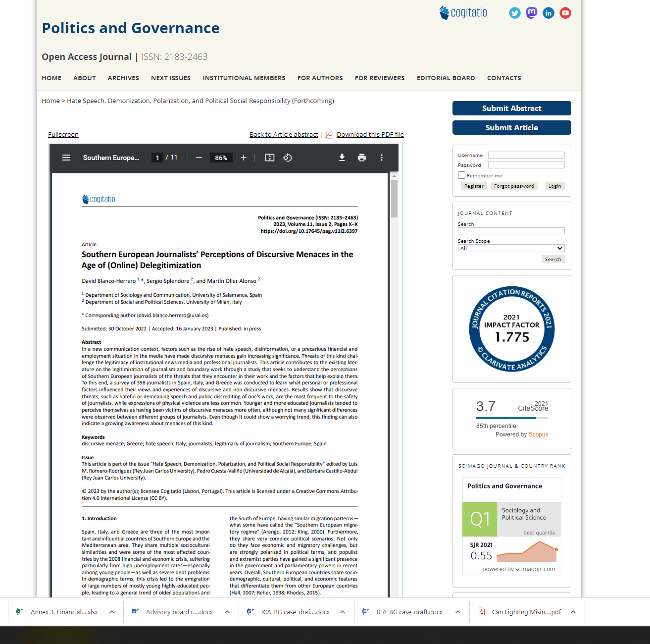Zoom out the PDF with minus icon
The height and width of the screenshot is (644, 650).
199,158
